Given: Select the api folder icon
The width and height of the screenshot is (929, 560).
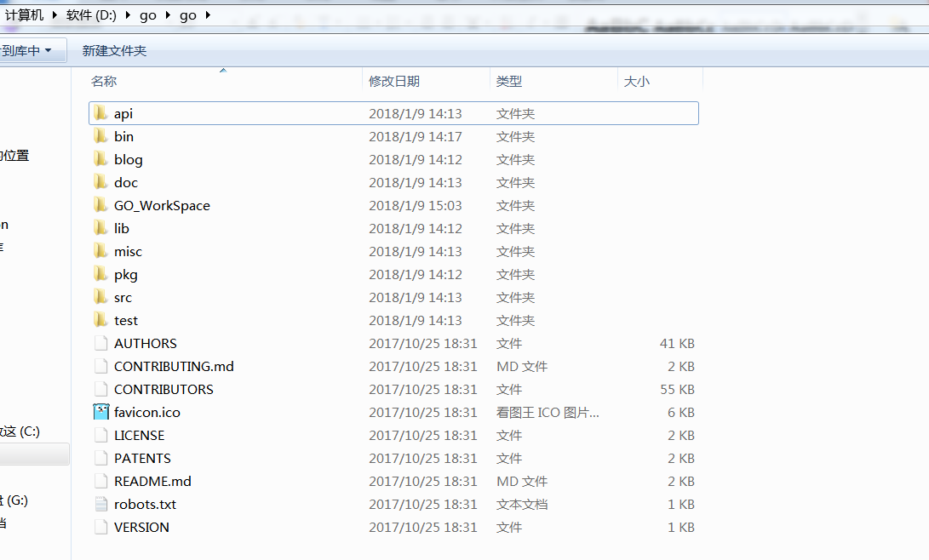Looking at the screenshot, I should point(100,113).
